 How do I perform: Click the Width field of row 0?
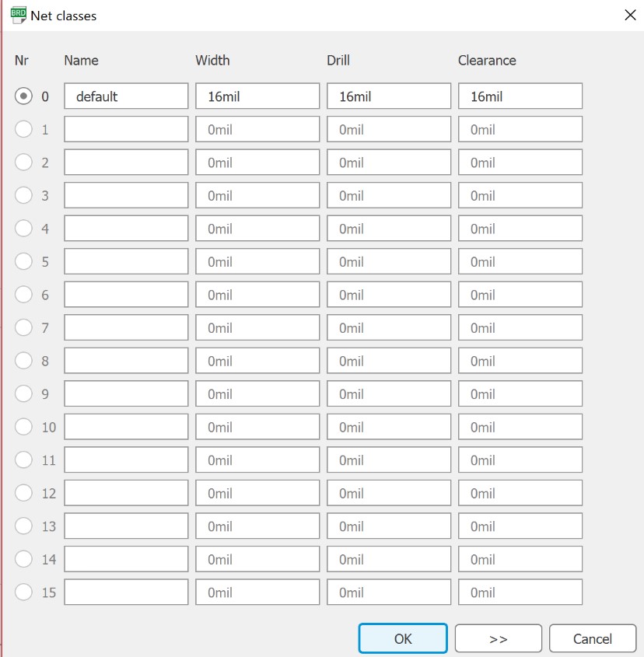[257, 96]
